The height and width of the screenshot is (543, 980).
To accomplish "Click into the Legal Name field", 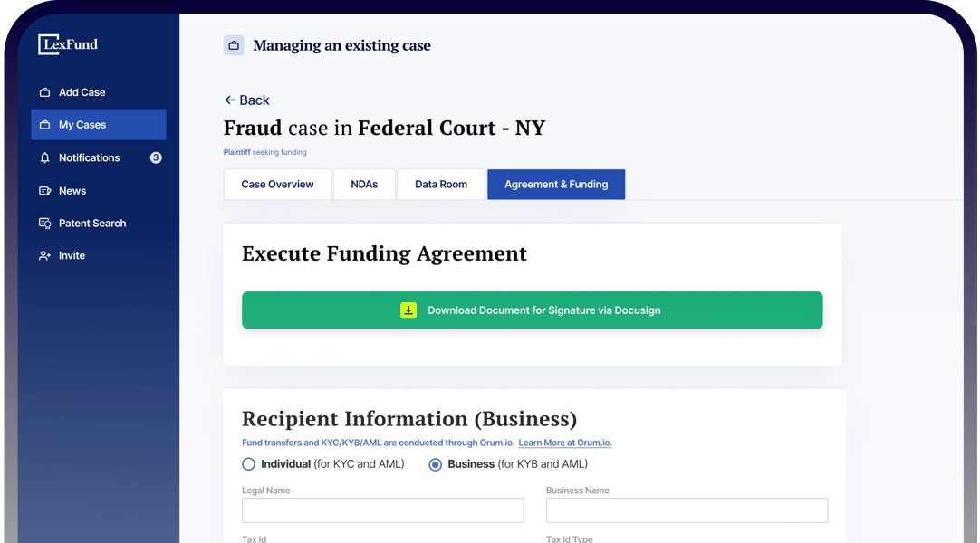I will point(382,510).
